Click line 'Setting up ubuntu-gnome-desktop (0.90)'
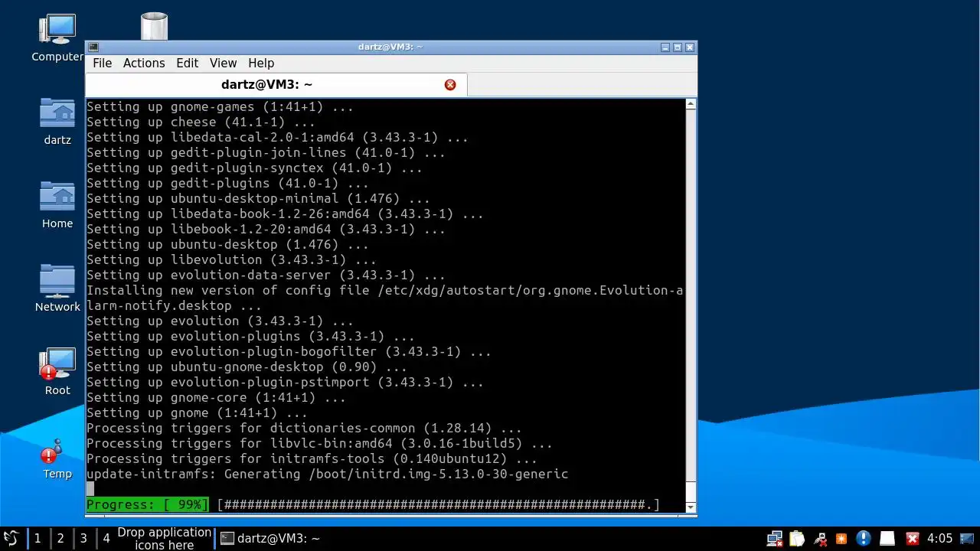The image size is (980, 551). pos(247,367)
